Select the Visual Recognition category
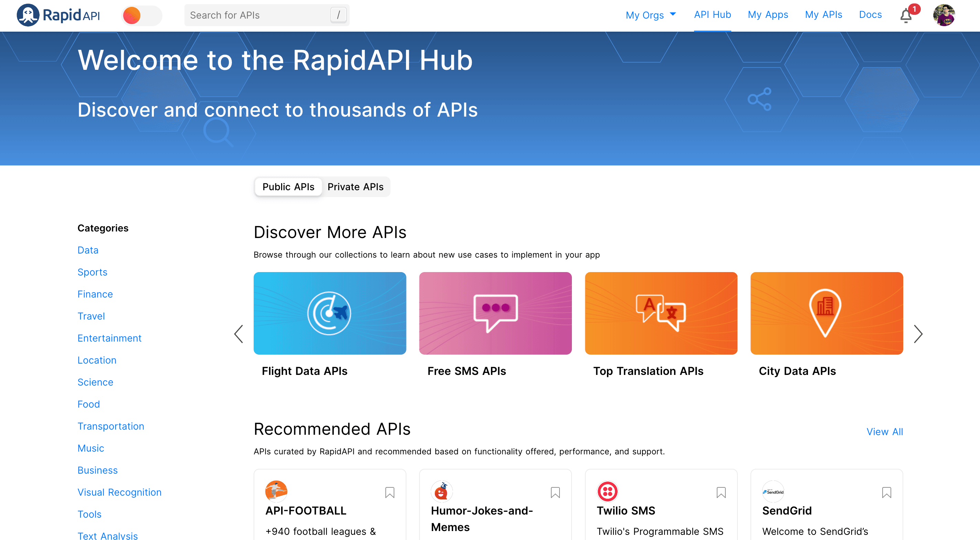This screenshot has height=540, width=980. click(x=119, y=493)
